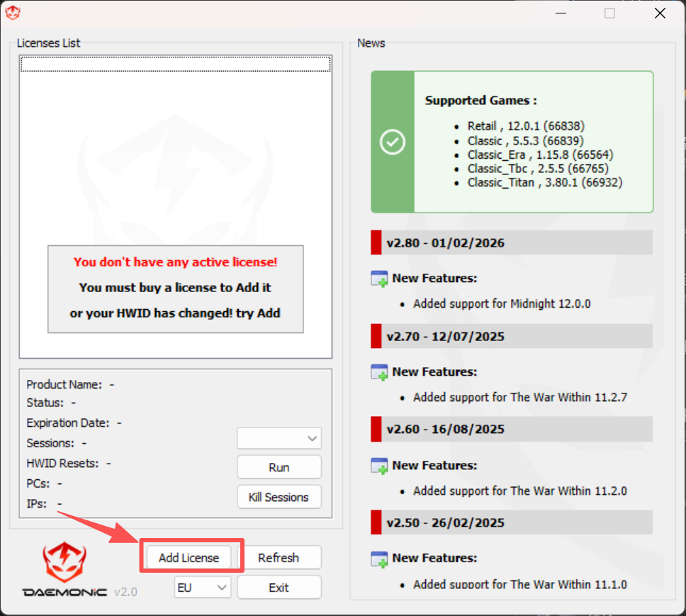Click the Sessions label

tap(50, 443)
